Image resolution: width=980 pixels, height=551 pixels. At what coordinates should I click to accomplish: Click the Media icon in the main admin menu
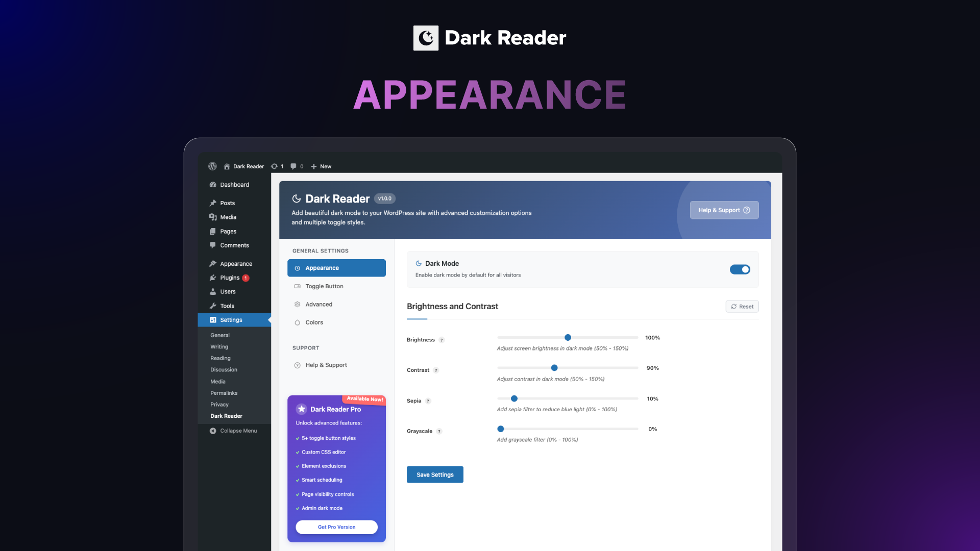tap(213, 217)
